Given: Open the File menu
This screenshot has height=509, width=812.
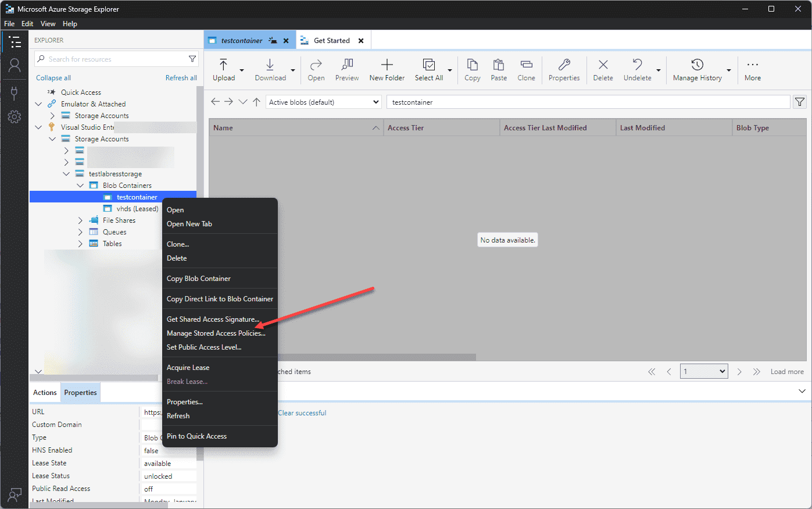Looking at the screenshot, I should click(9, 24).
